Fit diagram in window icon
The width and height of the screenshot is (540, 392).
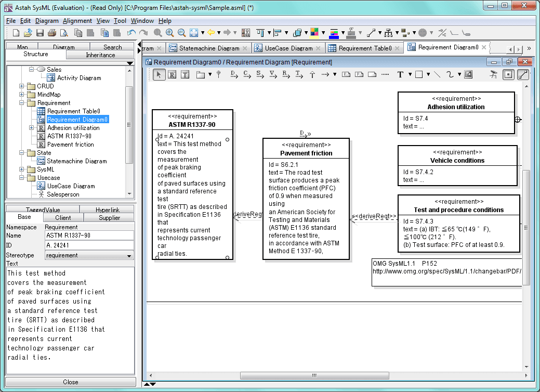pos(194,33)
